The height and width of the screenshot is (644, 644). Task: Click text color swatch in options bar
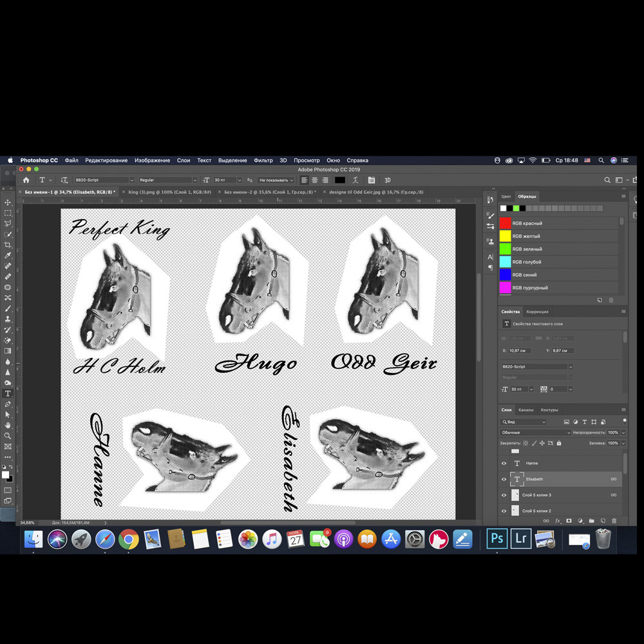point(339,180)
